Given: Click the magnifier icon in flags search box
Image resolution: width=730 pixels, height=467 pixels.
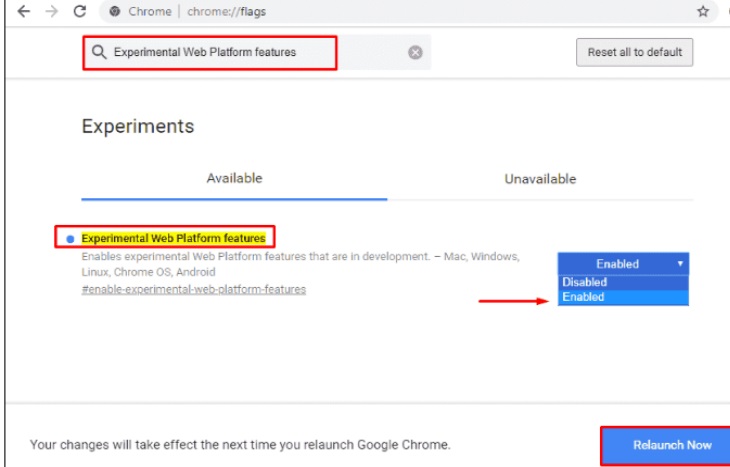Looking at the screenshot, I should click(99, 52).
